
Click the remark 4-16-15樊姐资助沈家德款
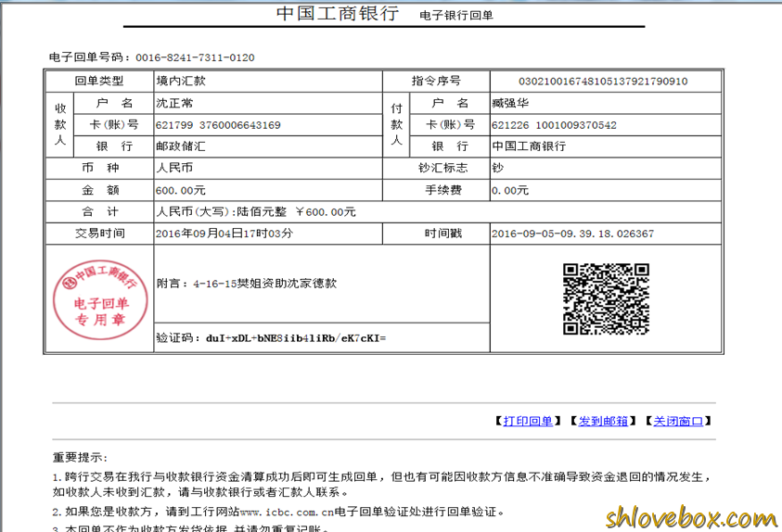[264, 284]
